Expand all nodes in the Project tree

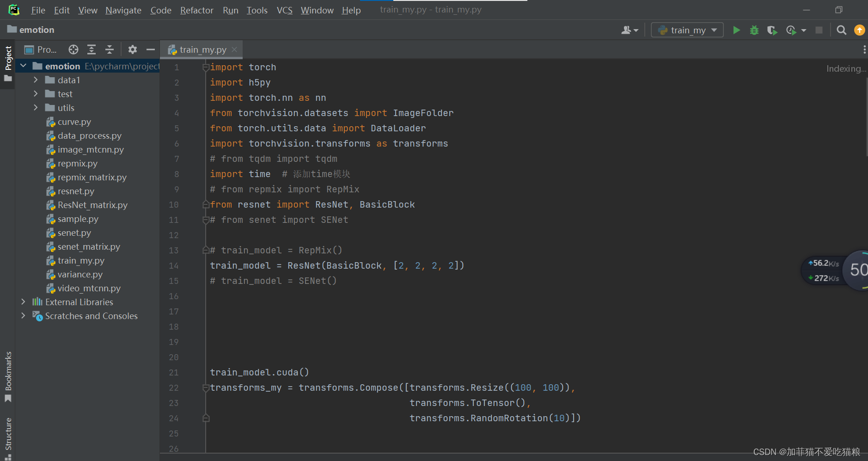92,49
